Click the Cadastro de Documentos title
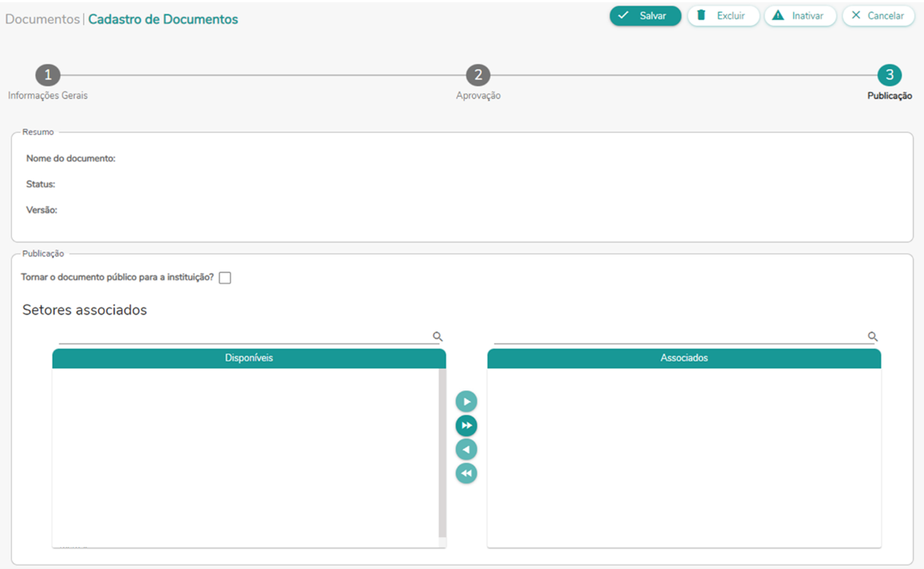924x569 pixels. click(x=163, y=19)
